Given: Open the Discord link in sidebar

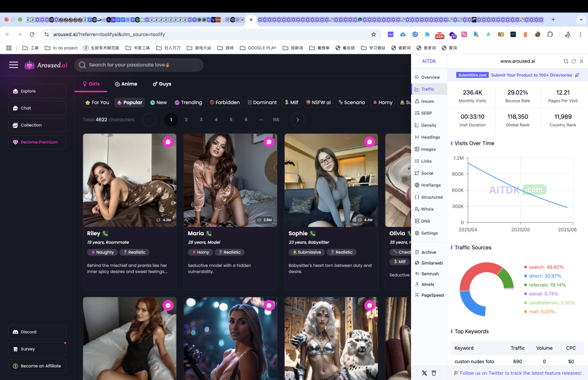Looking at the screenshot, I should [37, 332].
